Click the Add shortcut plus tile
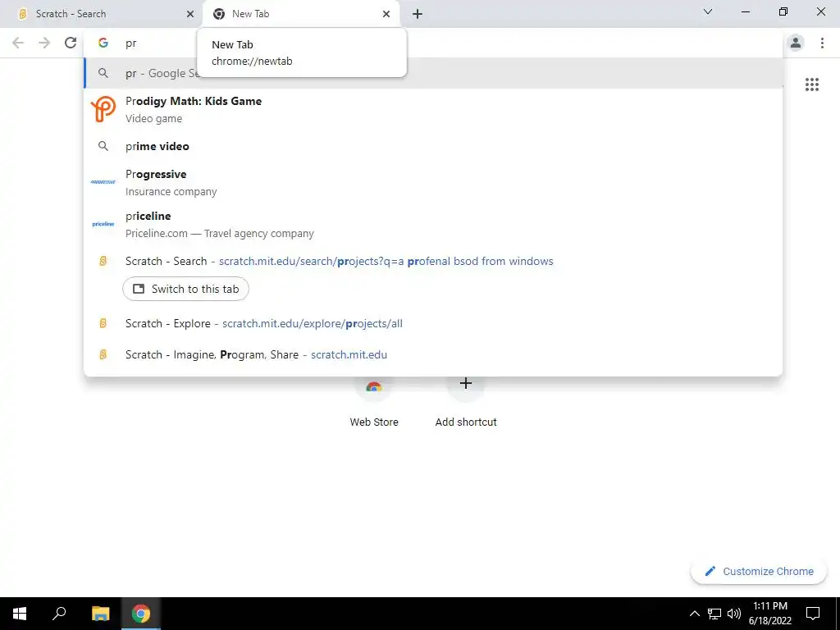The width and height of the screenshot is (840, 630). [466, 402]
